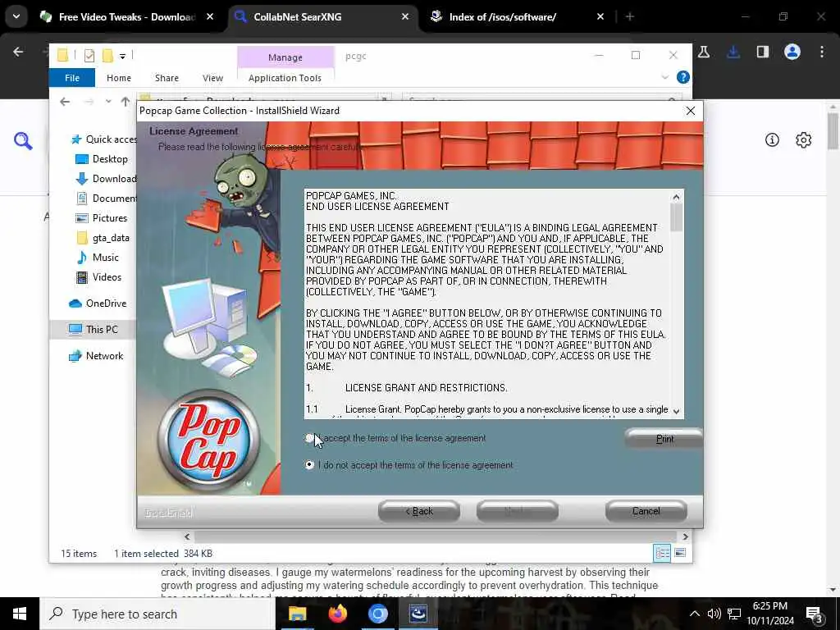Open Explorer help question-mark icon

click(x=683, y=77)
